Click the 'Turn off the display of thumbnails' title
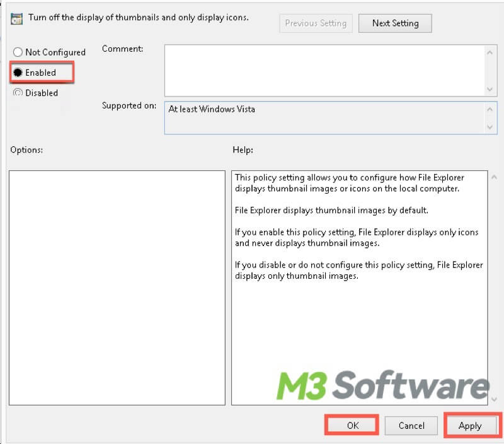Viewport: 504px width, 444px height. coord(138,18)
